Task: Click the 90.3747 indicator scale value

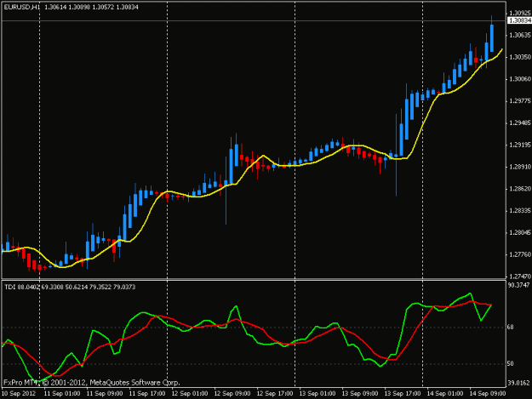Action: [x=518, y=286]
